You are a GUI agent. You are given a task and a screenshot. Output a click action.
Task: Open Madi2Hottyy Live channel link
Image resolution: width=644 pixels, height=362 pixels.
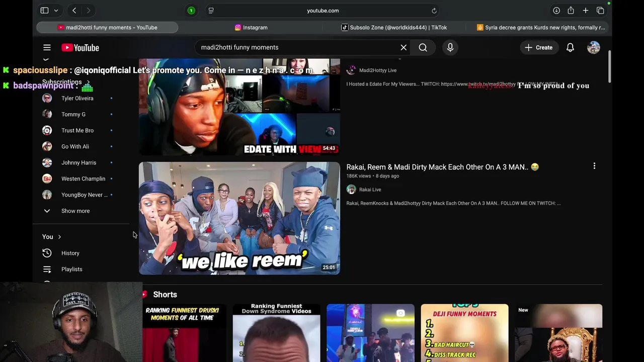[378, 70]
